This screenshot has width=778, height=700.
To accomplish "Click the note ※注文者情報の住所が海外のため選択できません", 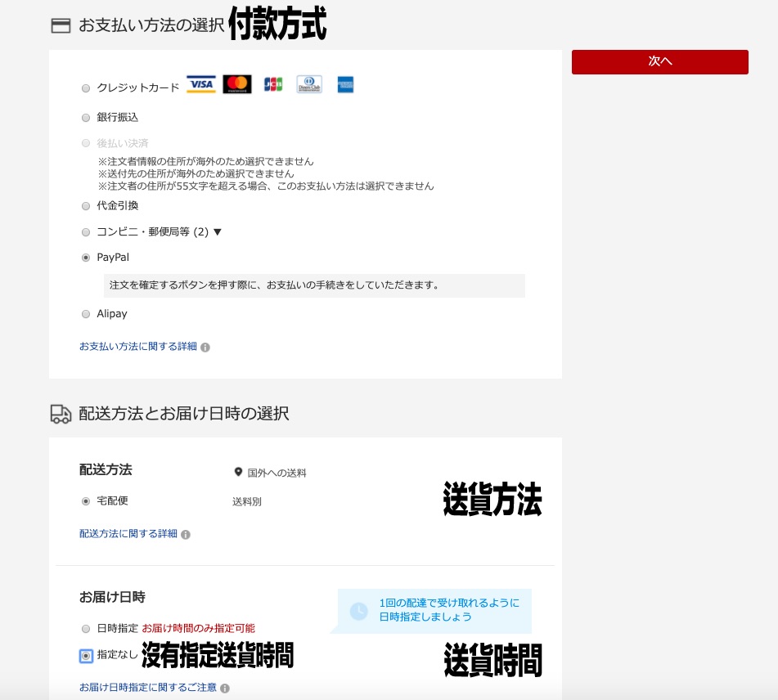I will point(206,161).
